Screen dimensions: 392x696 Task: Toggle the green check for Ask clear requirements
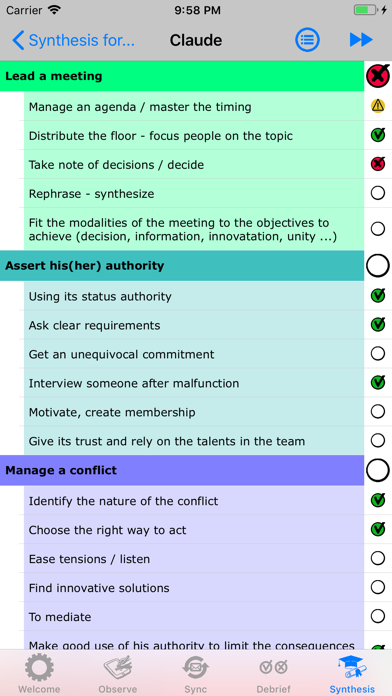click(x=378, y=324)
